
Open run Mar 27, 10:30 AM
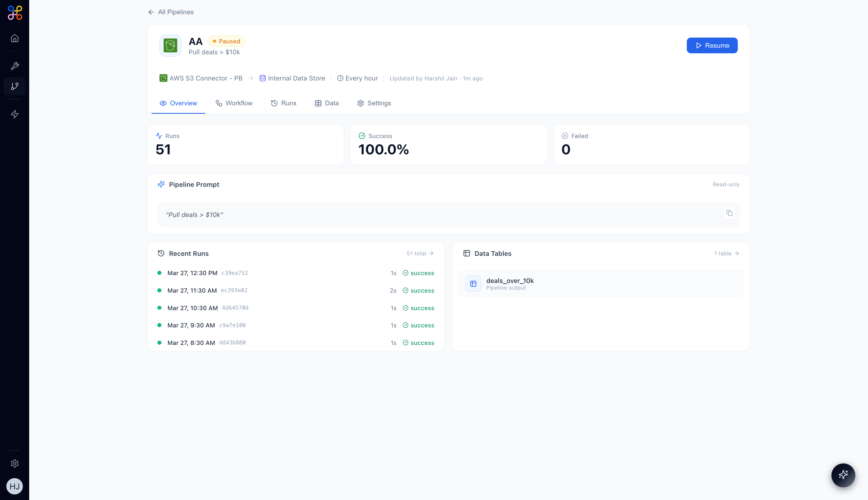(x=296, y=308)
